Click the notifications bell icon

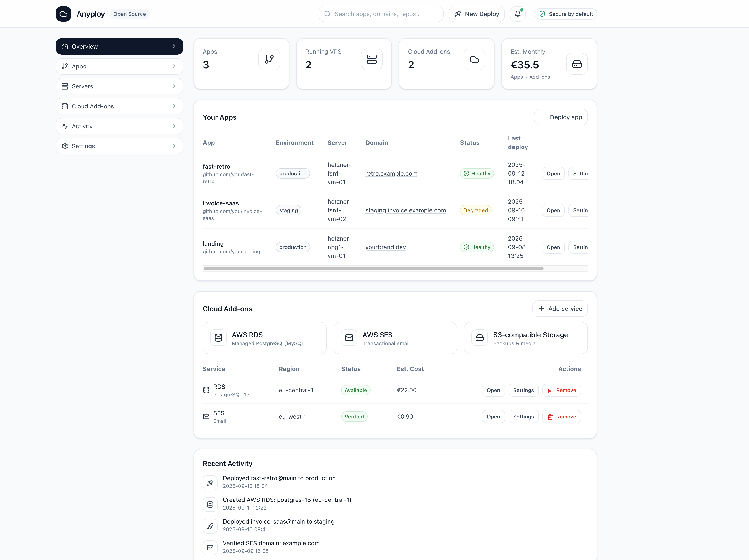(x=517, y=14)
